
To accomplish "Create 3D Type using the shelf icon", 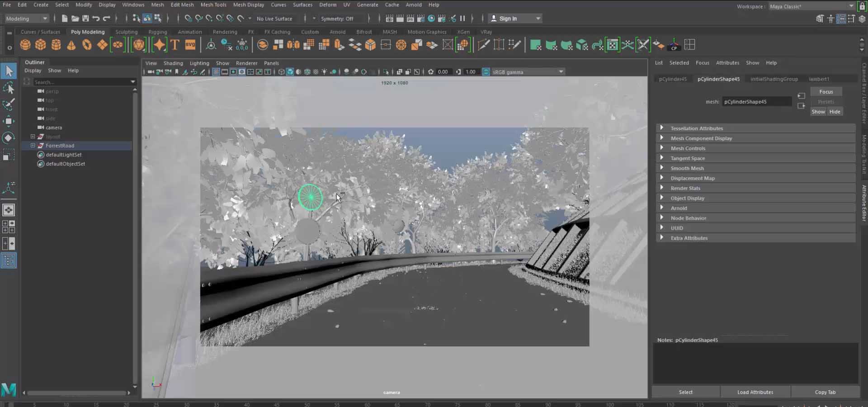I will pos(175,44).
